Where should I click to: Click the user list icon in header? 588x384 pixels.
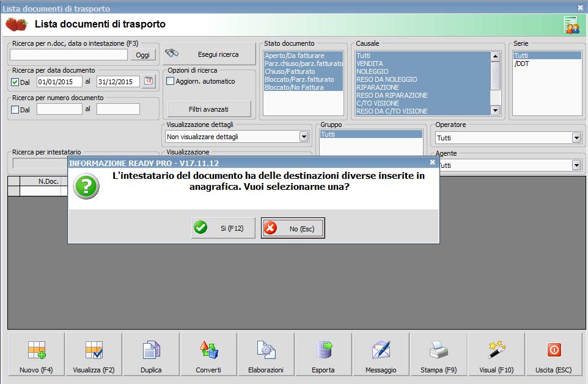tap(571, 25)
